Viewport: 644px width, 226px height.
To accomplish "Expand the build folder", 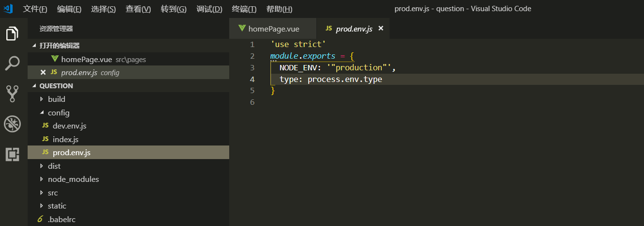I will 56,99.
